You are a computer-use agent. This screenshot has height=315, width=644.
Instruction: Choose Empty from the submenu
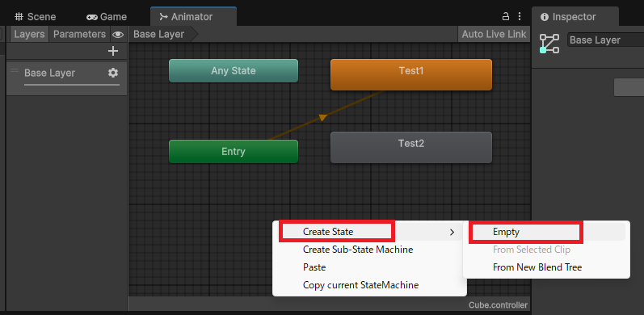[x=506, y=232]
